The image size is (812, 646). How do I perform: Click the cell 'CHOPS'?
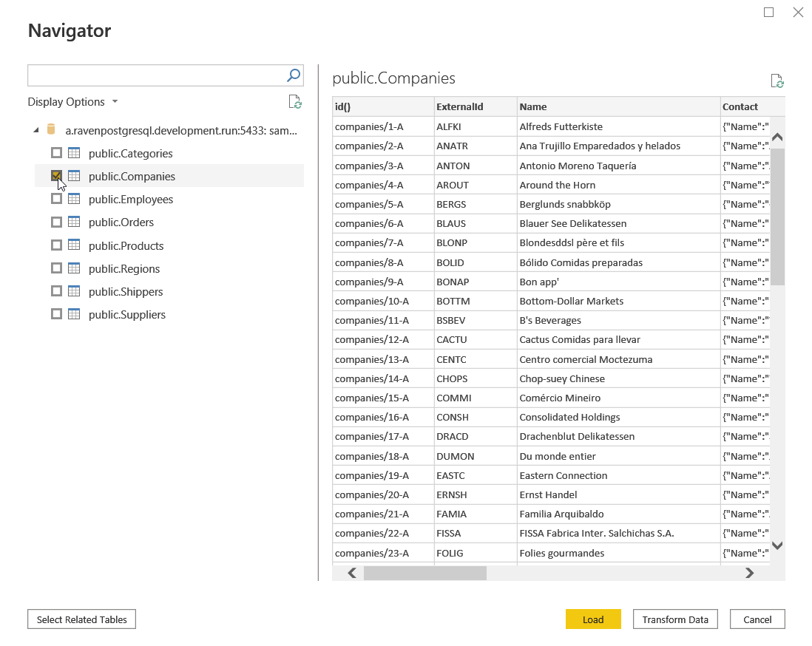tap(476, 378)
